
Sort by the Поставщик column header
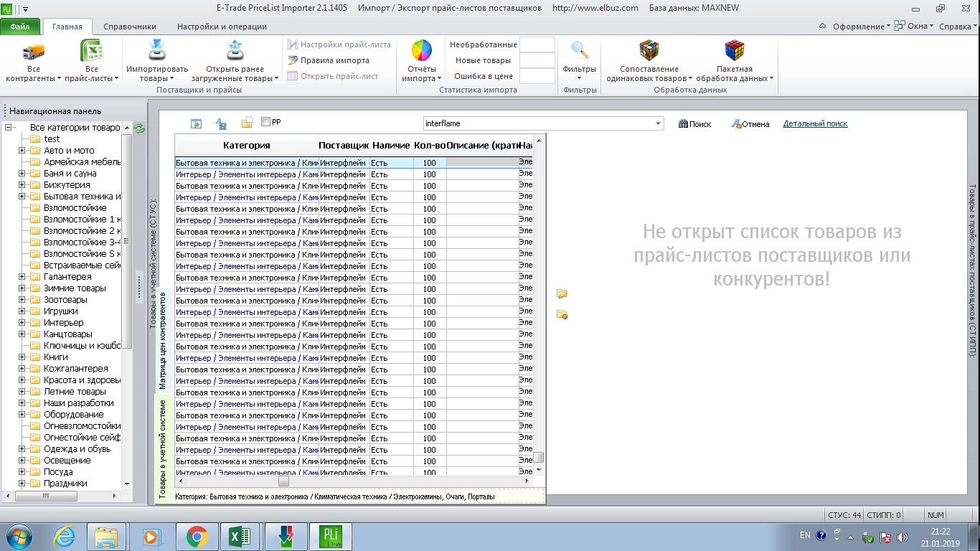[x=344, y=145]
